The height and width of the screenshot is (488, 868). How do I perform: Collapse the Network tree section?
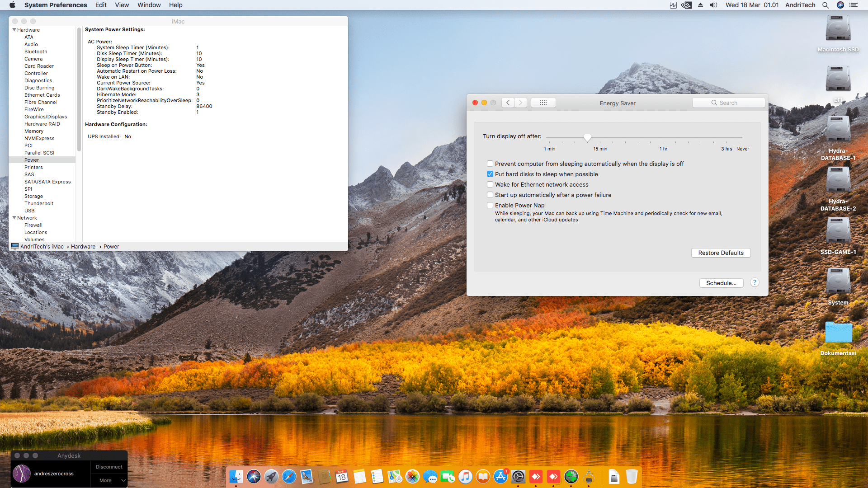tap(14, 218)
